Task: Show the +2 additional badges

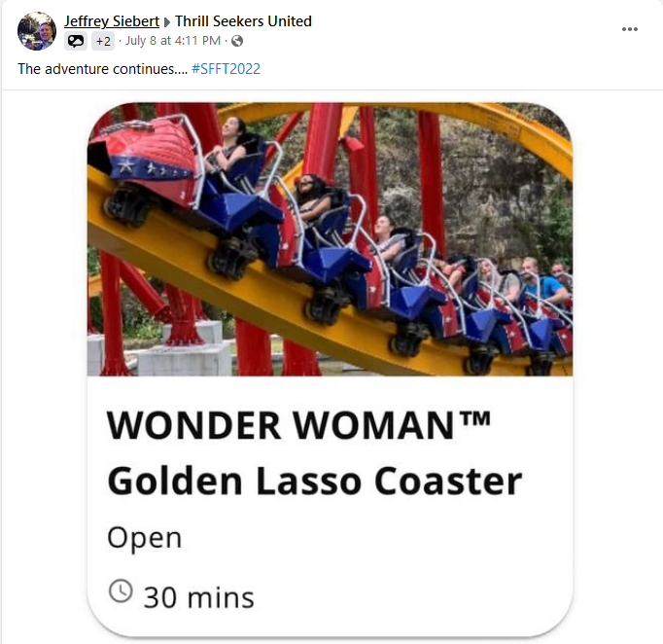Action: (103, 41)
